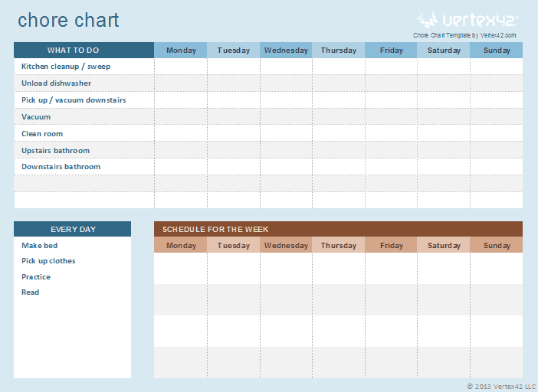This screenshot has width=538, height=392.
Task: Select the 'Vacuum' chore cell
Action: [x=84, y=117]
